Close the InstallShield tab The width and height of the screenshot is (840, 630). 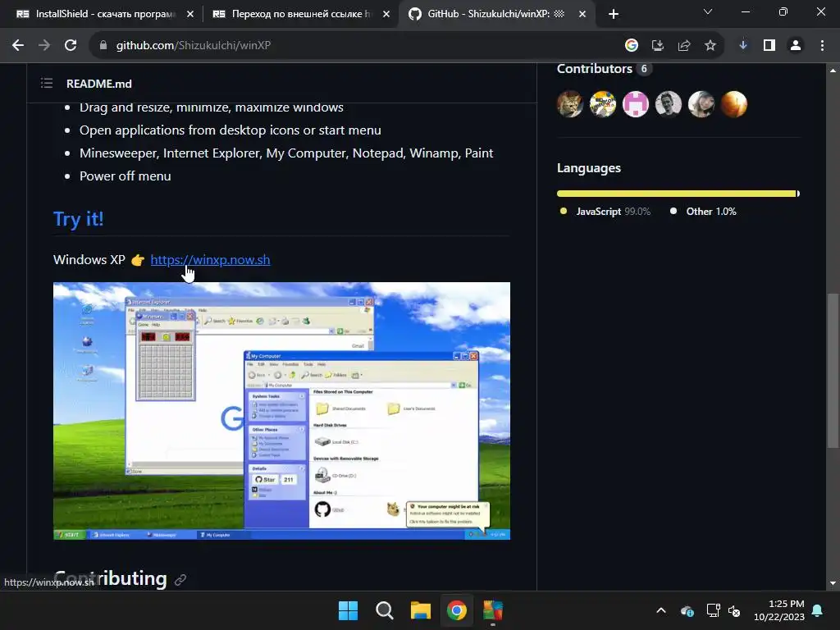coord(190,15)
